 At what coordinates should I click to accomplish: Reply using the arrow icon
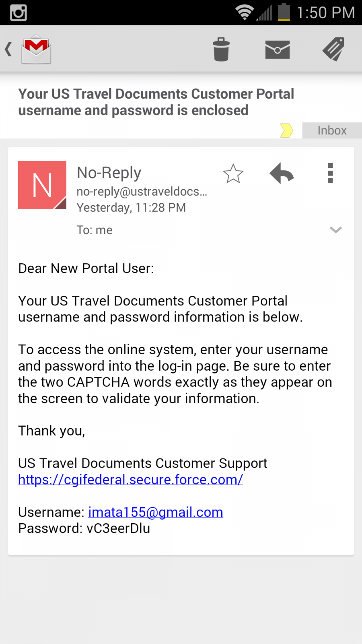pyautogui.click(x=282, y=173)
